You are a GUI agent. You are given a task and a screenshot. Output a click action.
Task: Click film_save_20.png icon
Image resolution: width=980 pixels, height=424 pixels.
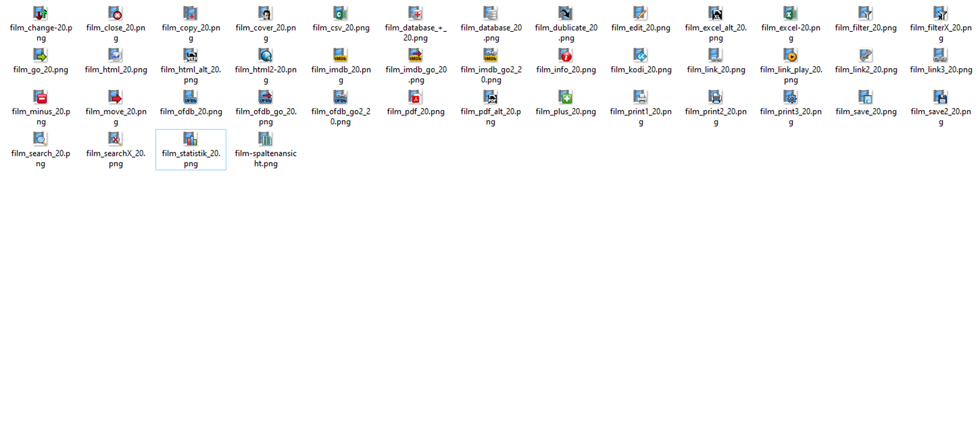pyautogui.click(x=866, y=96)
